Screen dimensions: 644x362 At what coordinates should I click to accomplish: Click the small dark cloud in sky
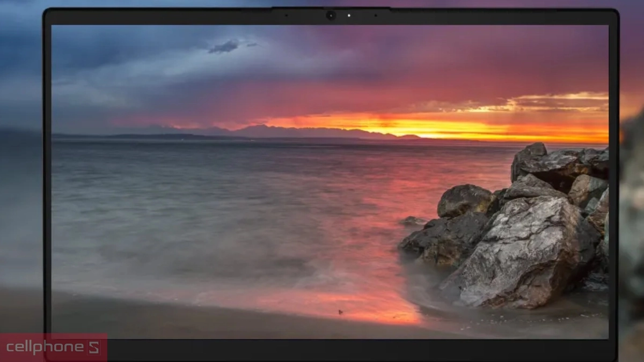coord(224,47)
